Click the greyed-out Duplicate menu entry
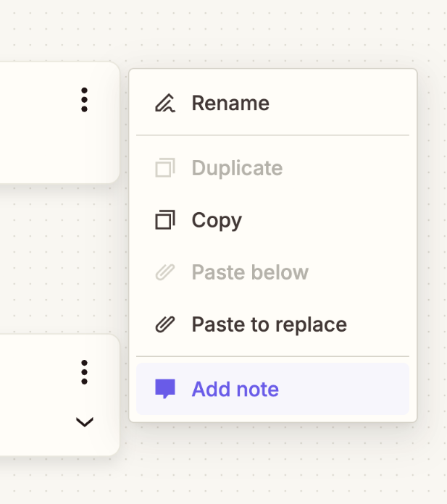 tap(272, 168)
